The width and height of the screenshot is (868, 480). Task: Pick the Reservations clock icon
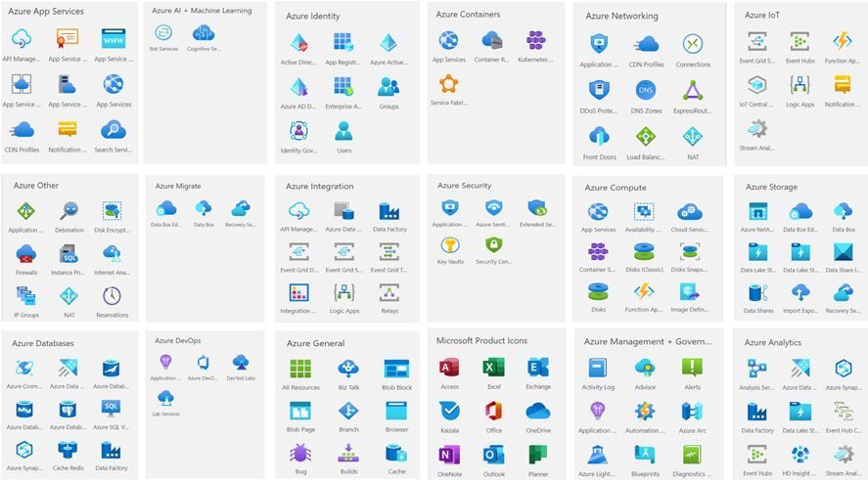[x=112, y=296]
